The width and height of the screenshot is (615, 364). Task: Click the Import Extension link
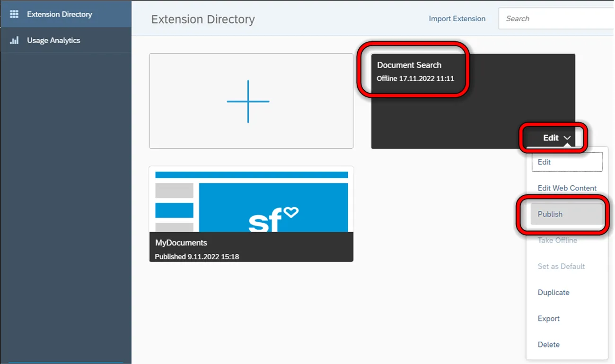457,18
